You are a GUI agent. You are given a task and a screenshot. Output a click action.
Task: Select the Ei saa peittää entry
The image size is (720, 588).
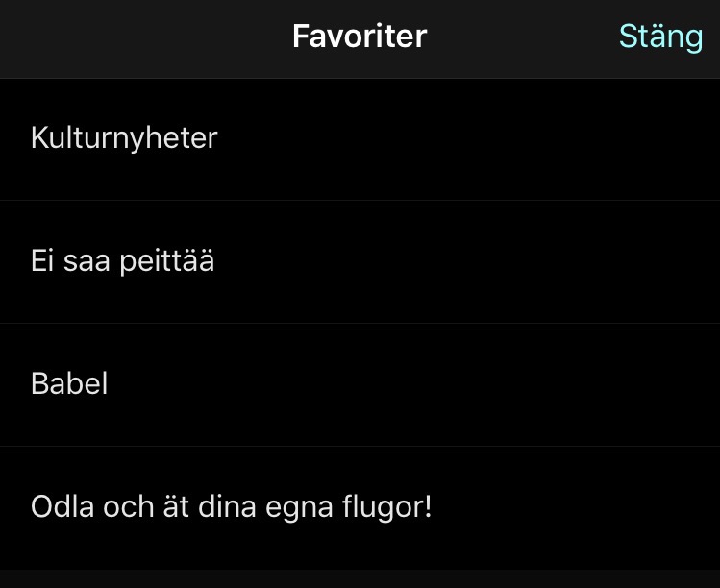click(x=122, y=261)
